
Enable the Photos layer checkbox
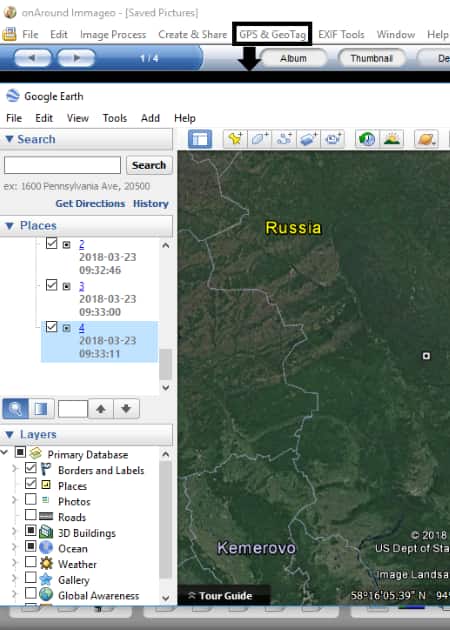[x=31, y=499]
